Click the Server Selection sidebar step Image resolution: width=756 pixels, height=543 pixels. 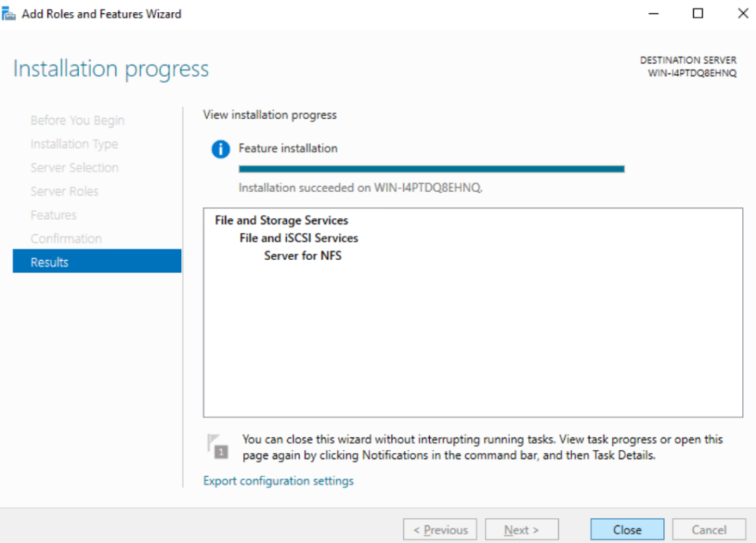tap(74, 167)
